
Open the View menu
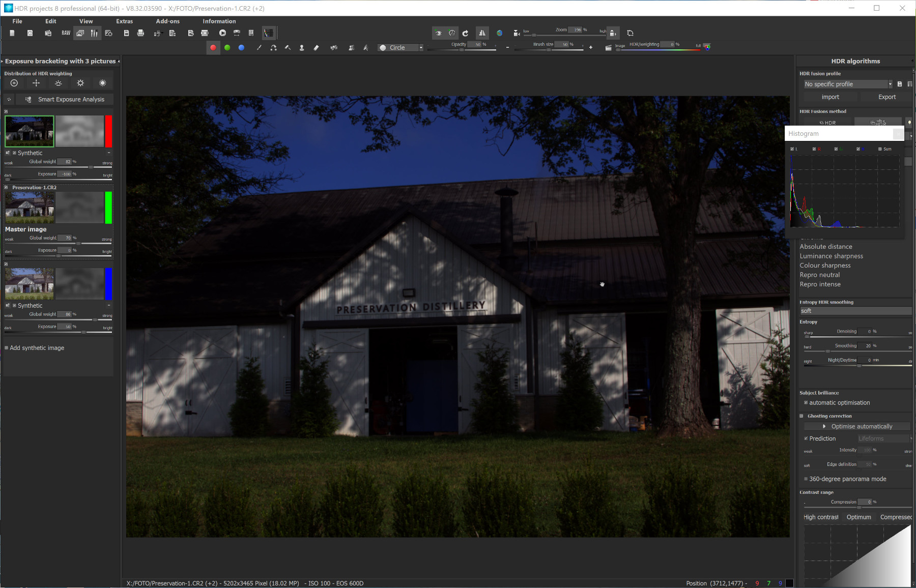click(86, 21)
